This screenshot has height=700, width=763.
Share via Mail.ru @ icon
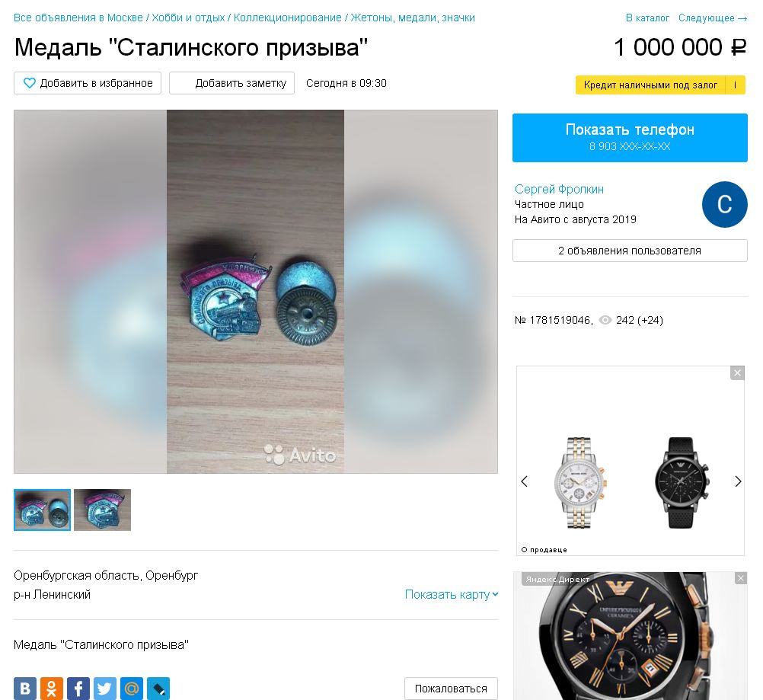(132, 689)
